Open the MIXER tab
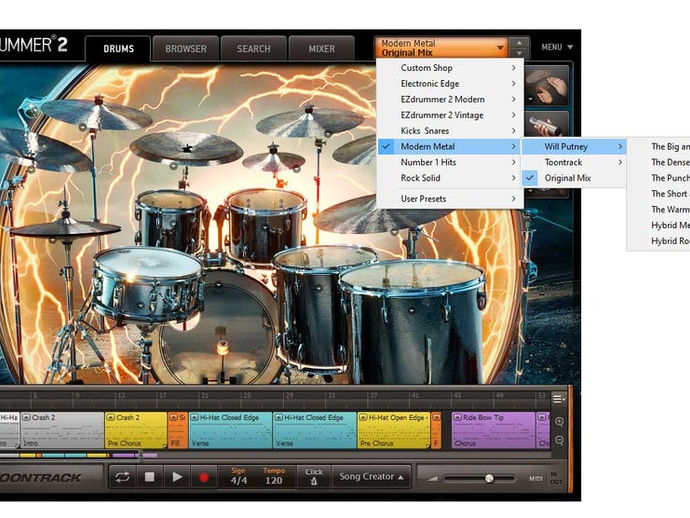690x518 pixels. 322,48
